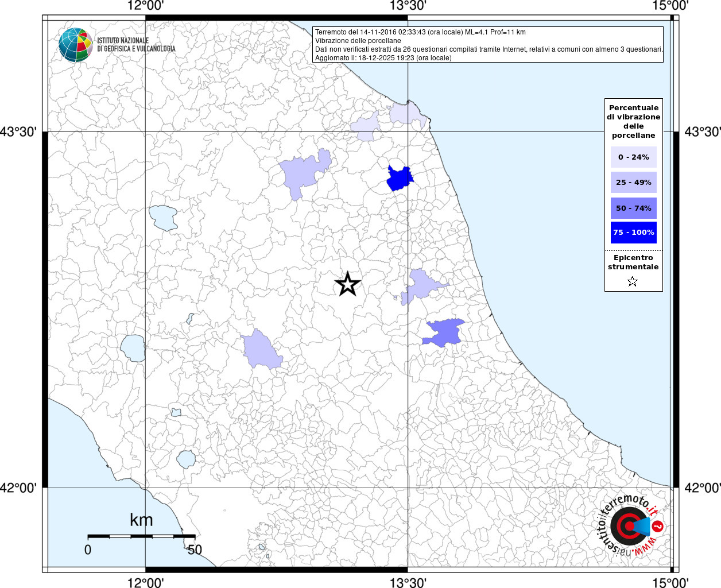Click the 'Vibrazione delle porcellane' subtitle
721x588 pixels.
coord(358,41)
